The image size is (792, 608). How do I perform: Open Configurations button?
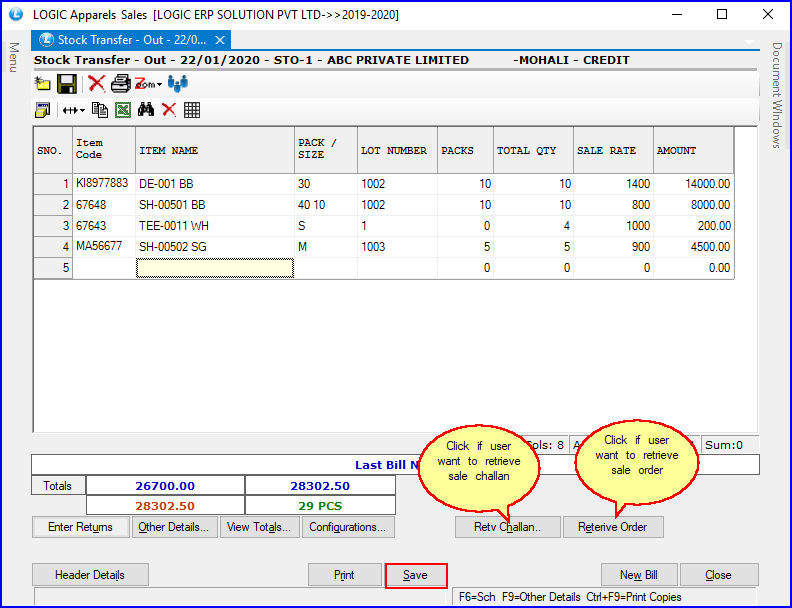click(348, 527)
